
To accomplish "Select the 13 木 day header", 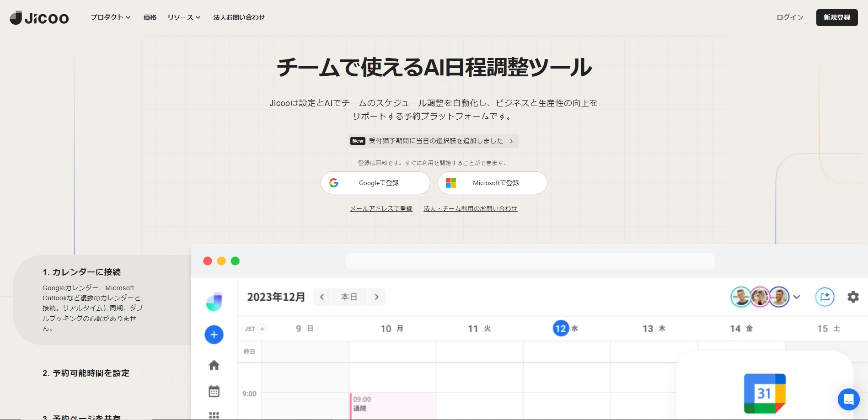I will tap(654, 329).
